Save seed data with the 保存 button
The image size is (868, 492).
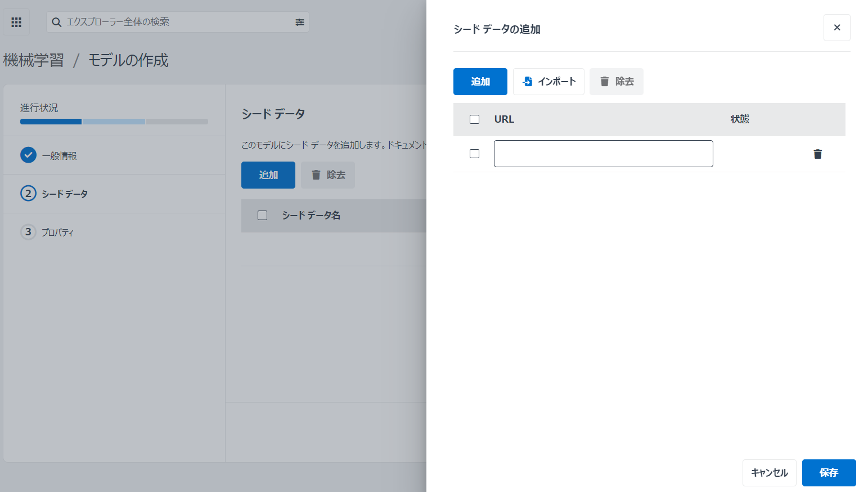point(829,473)
